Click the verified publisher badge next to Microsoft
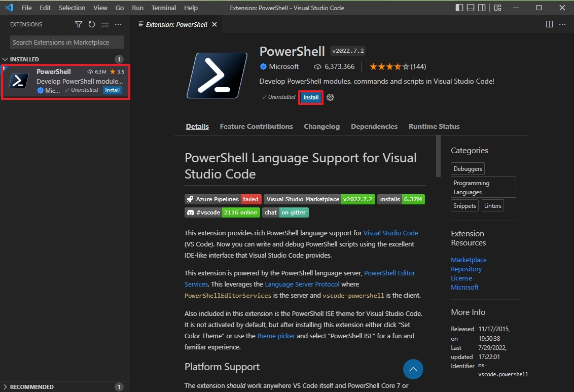This screenshot has width=574, height=392. [x=263, y=66]
